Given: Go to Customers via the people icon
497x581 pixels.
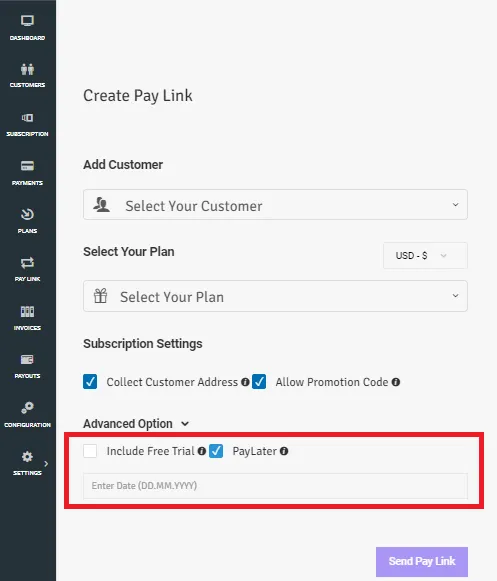Looking at the screenshot, I should coord(27,69).
